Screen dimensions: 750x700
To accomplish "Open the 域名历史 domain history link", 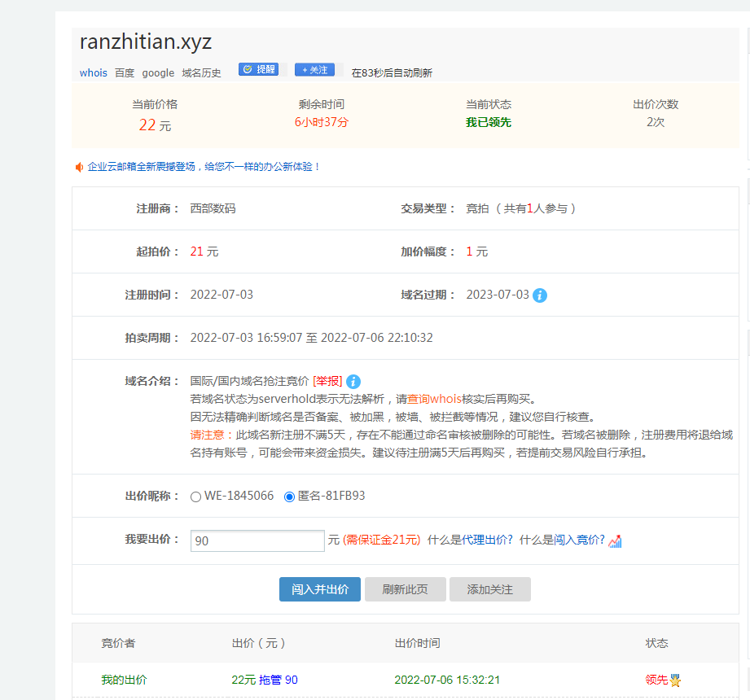I will coord(201,72).
